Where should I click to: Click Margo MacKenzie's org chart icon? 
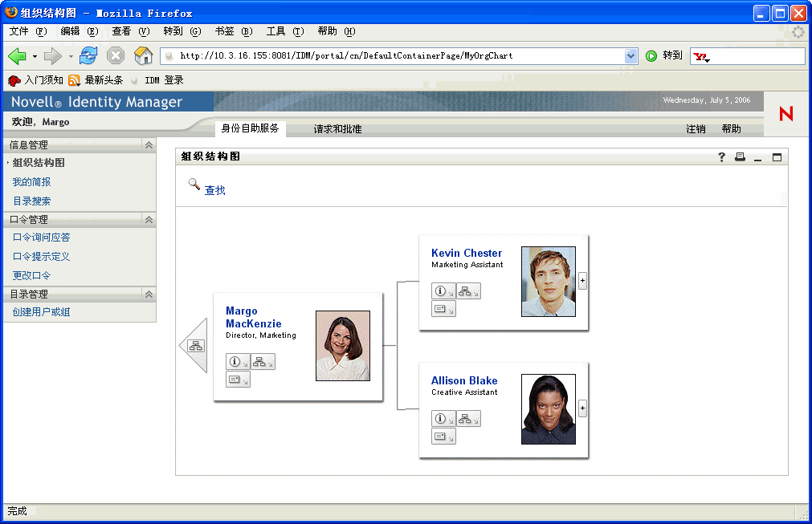point(263,362)
